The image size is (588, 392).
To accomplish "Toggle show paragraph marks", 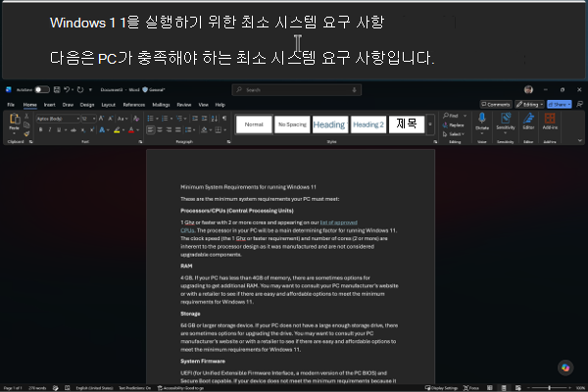I will tap(224, 119).
